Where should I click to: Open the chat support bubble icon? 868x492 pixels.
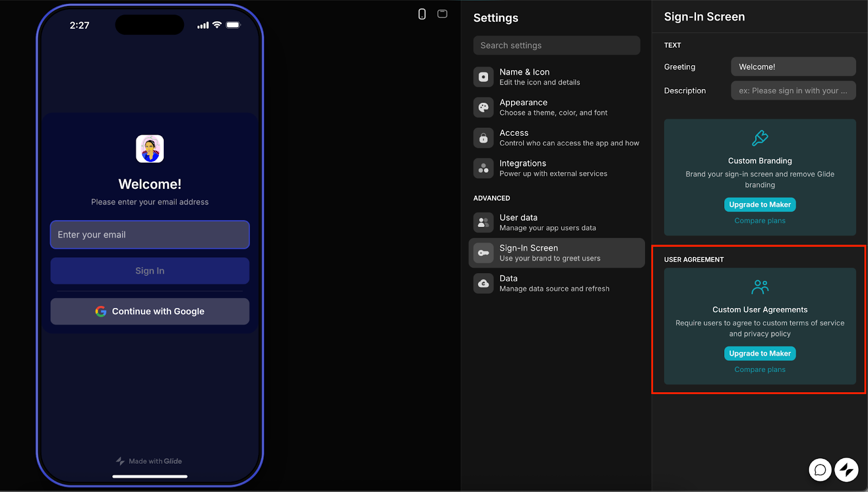820,470
